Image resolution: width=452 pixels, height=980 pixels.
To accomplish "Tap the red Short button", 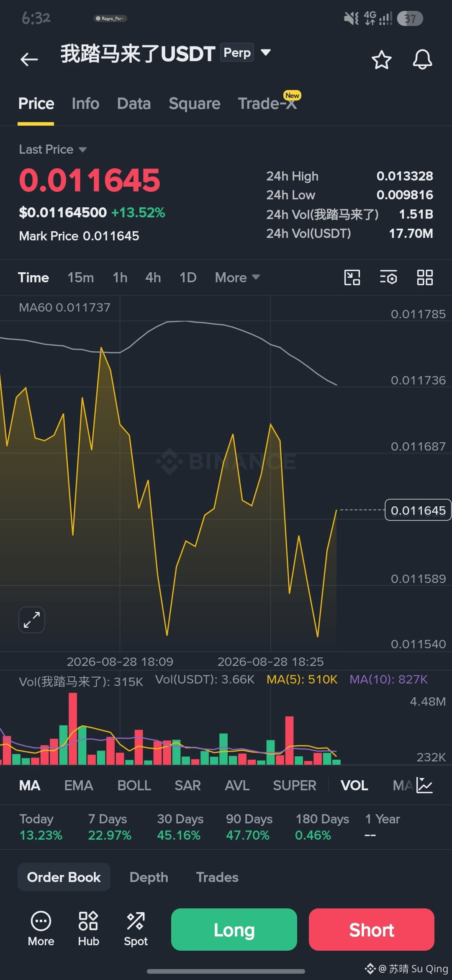I will tap(372, 929).
